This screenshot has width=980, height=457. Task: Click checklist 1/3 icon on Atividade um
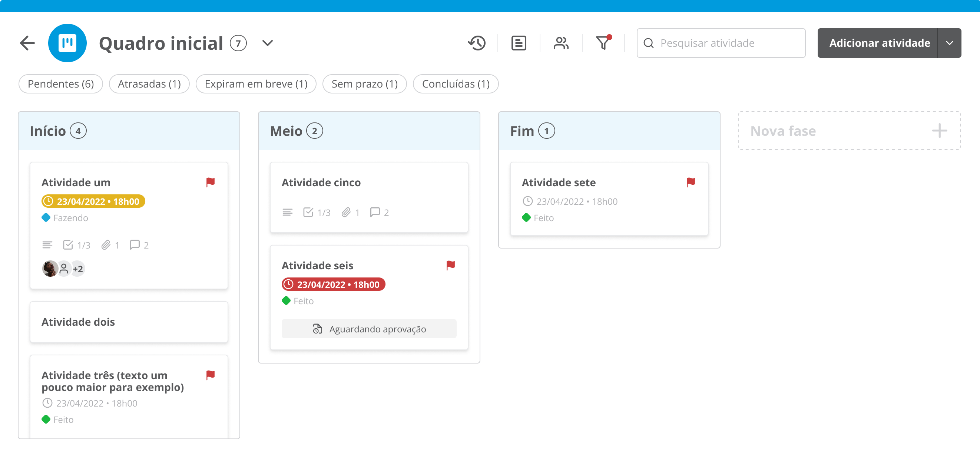pos(76,245)
